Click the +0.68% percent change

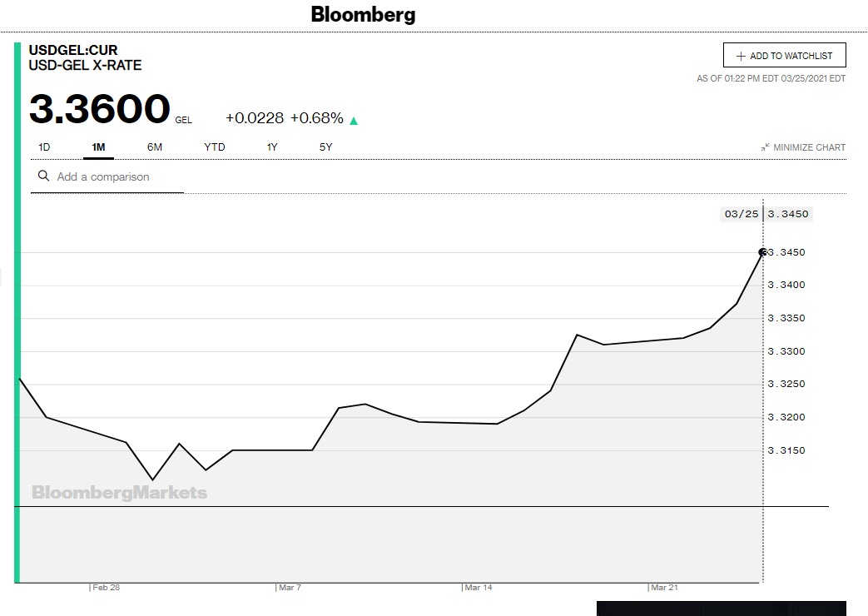[316, 118]
